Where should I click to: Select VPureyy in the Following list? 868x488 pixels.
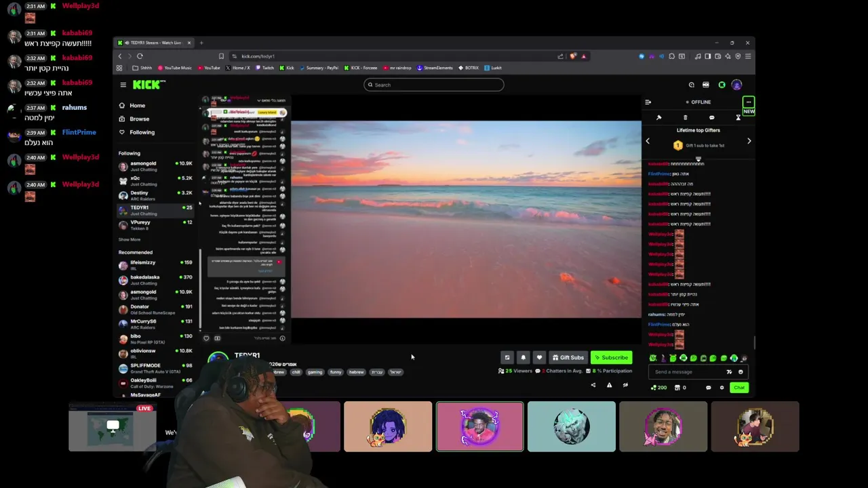[155, 225]
